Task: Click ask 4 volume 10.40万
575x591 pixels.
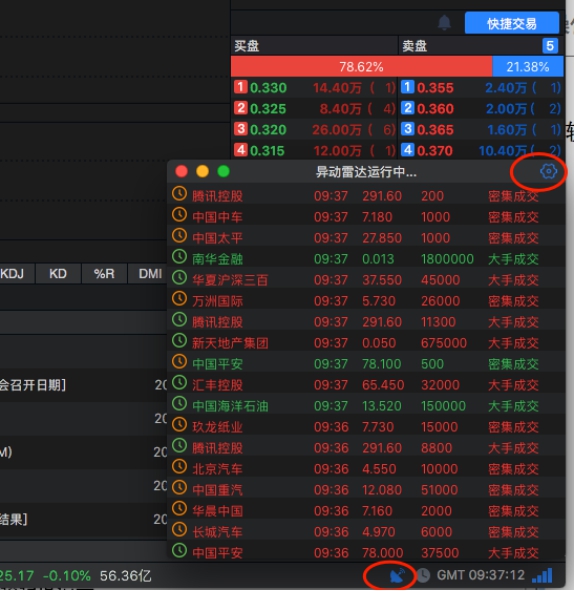Action: pyautogui.click(x=503, y=151)
